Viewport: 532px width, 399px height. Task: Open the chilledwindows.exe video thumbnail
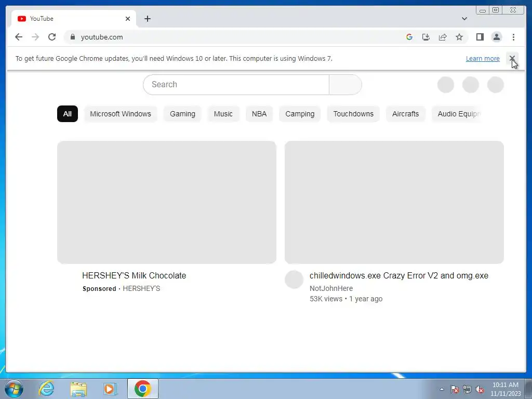(394, 202)
